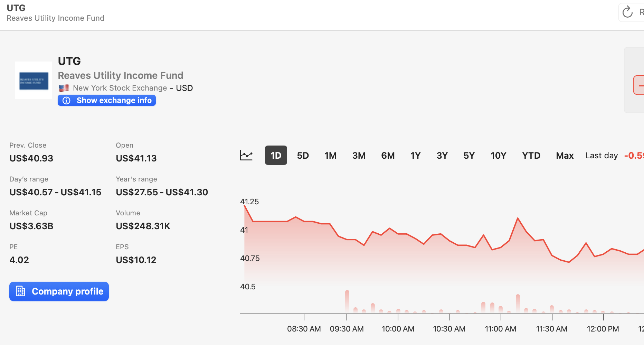Select the YTD chart range
Image resolution: width=644 pixels, height=345 pixels.
coord(531,155)
